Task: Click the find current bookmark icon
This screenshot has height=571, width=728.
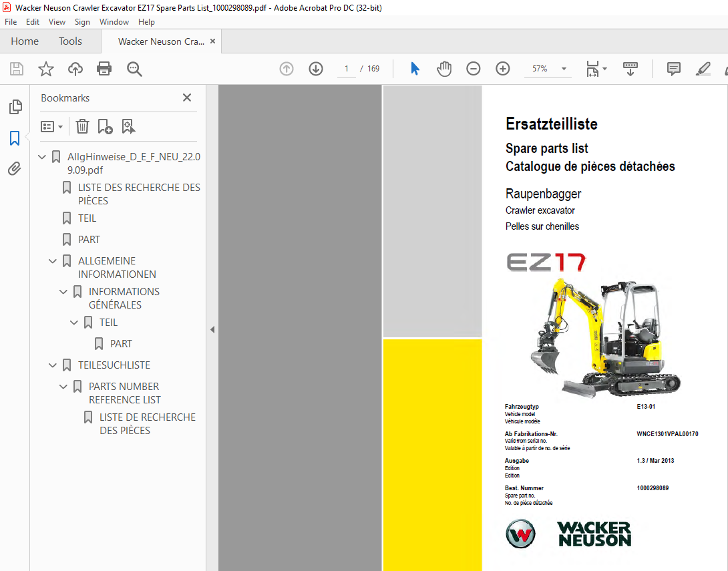Action: click(x=128, y=126)
